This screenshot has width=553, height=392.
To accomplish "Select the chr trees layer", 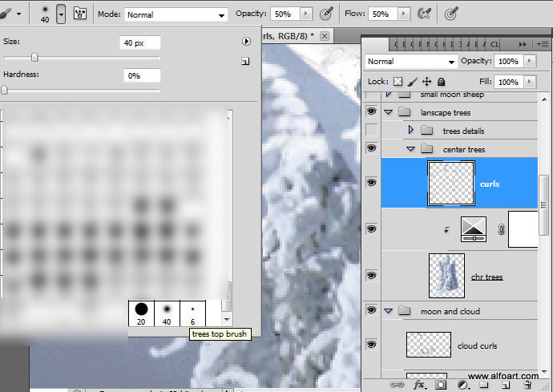I will 486,277.
